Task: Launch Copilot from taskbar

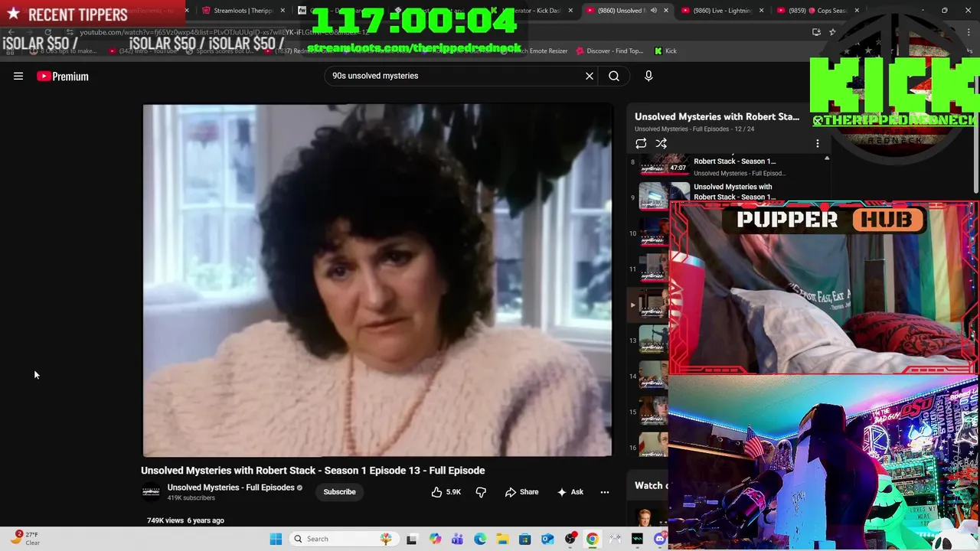Action: point(435,539)
